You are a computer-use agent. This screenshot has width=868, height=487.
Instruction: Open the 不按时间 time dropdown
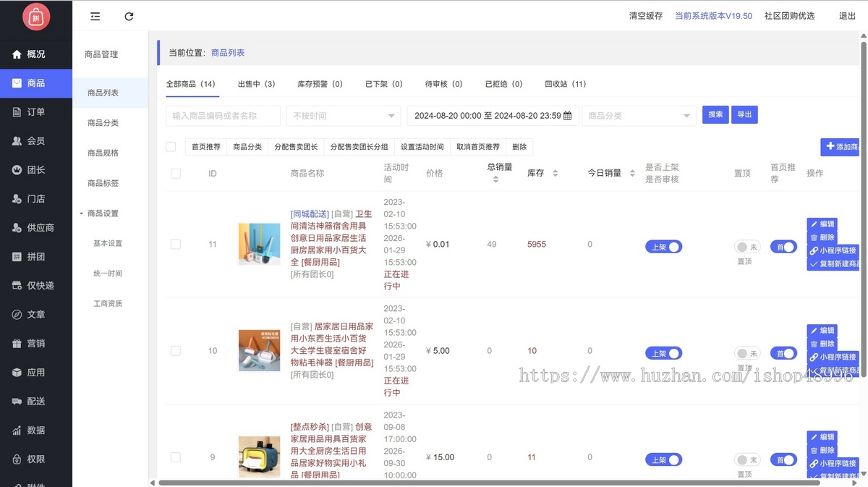344,116
